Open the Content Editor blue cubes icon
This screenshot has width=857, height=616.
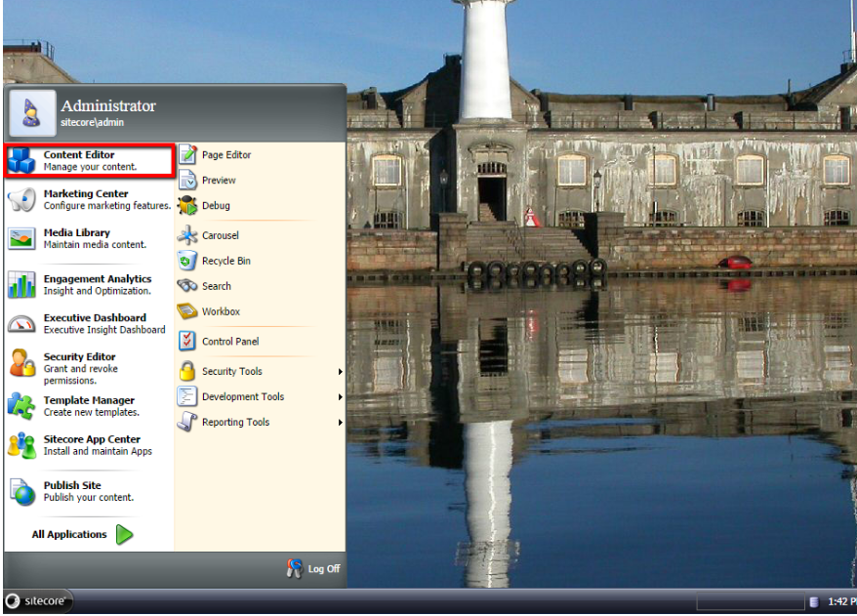pyautogui.click(x=21, y=160)
